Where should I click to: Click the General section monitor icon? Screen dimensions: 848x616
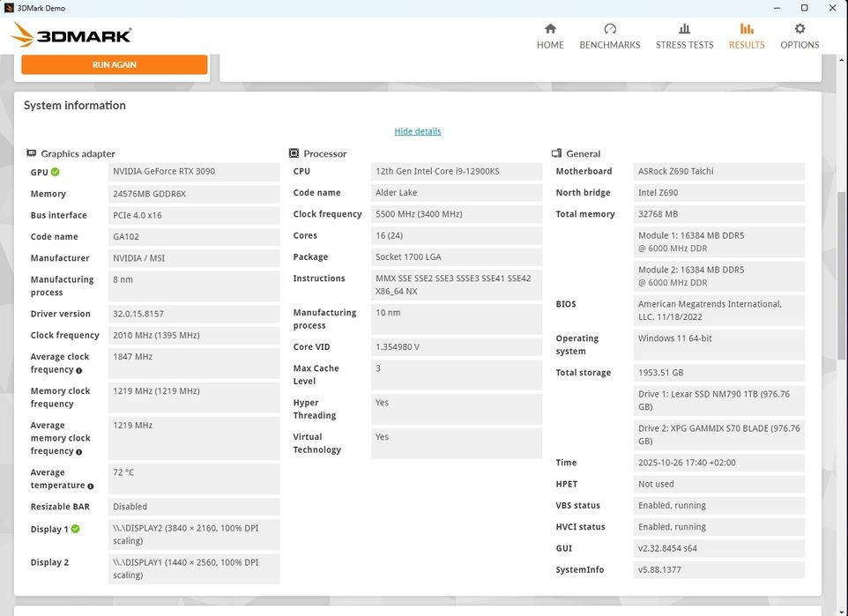coord(556,153)
